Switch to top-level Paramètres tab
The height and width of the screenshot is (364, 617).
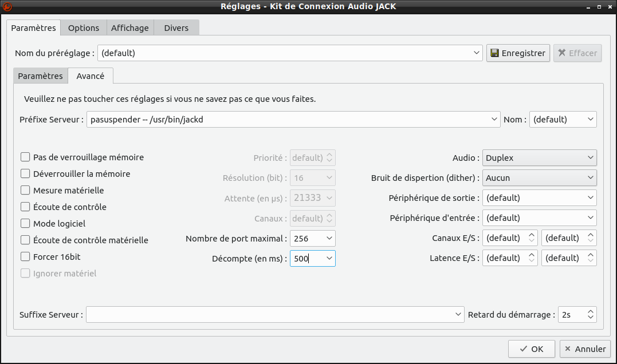point(33,28)
